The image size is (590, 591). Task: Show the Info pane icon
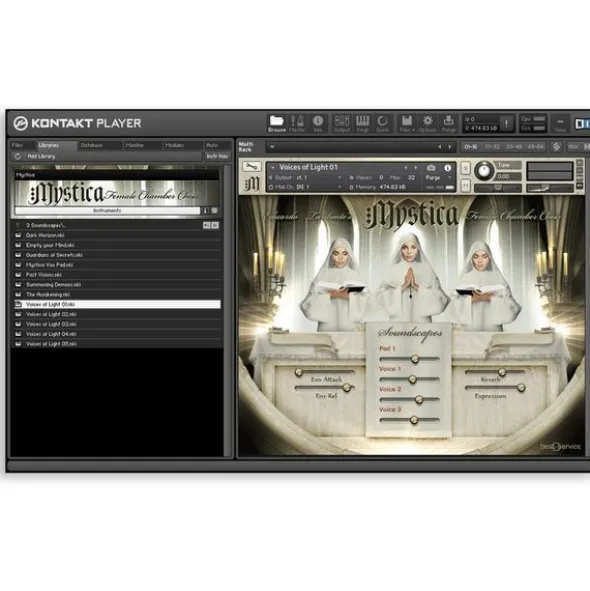(x=318, y=123)
